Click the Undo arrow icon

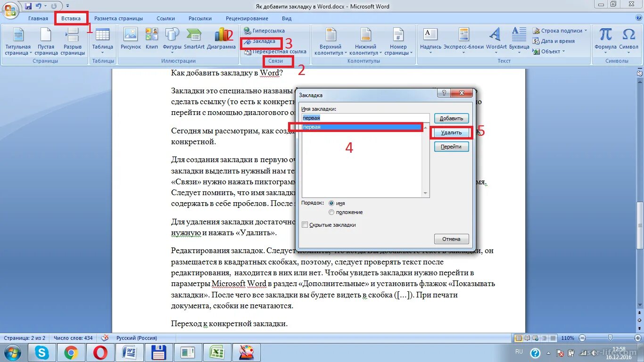[39, 6]
